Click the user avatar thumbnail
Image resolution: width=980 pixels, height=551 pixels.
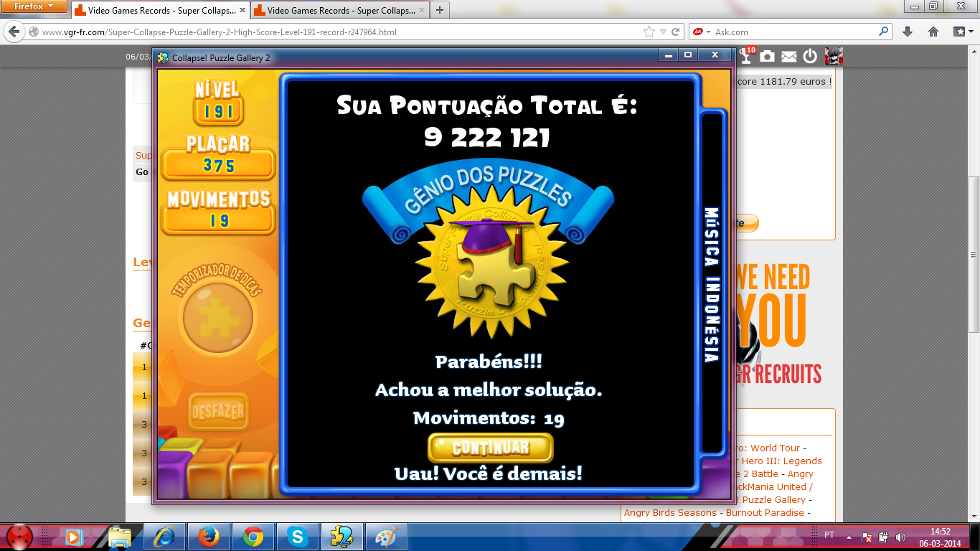[833, 57]
